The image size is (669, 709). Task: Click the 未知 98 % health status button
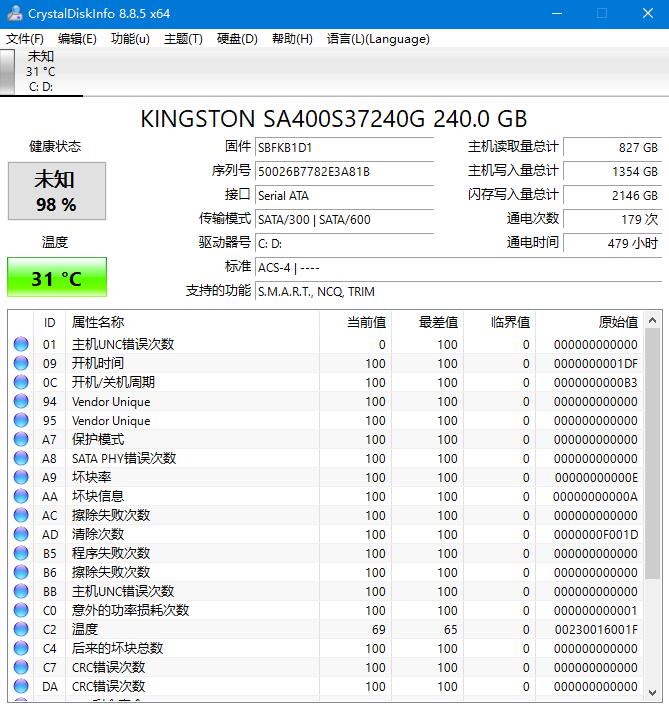(x=57, y=191)
